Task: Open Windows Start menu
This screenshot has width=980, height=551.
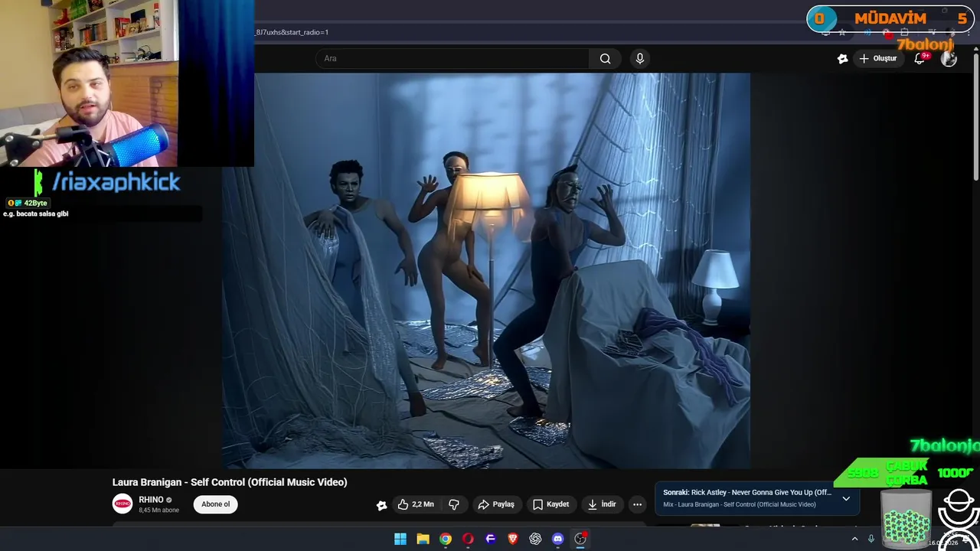Action: tap(400, 539)
